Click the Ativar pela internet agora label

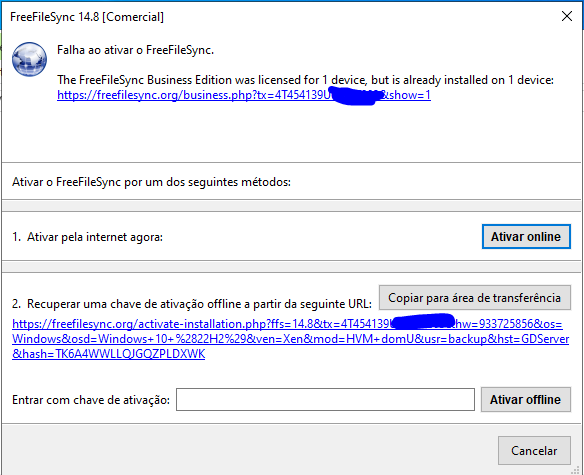click(x=88, y=237)
